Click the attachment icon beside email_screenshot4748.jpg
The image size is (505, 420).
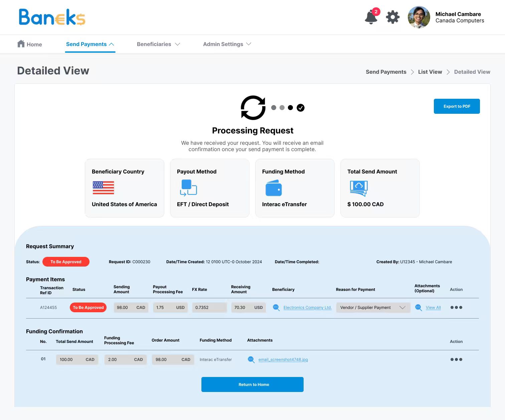tap(251, 360)
